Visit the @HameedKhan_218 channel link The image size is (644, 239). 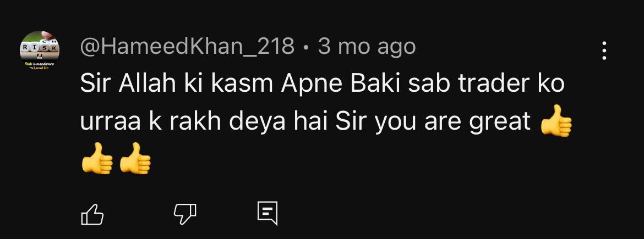(187, 47)
